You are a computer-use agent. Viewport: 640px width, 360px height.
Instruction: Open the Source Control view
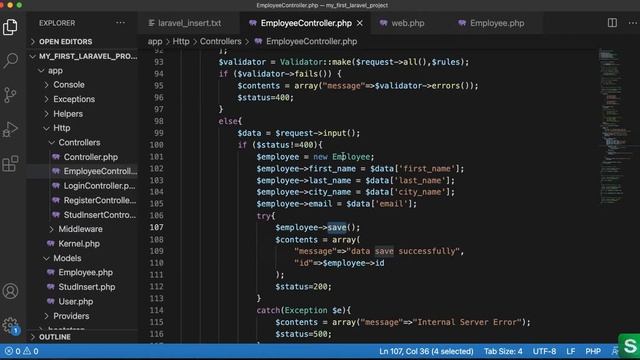[10, 95]
